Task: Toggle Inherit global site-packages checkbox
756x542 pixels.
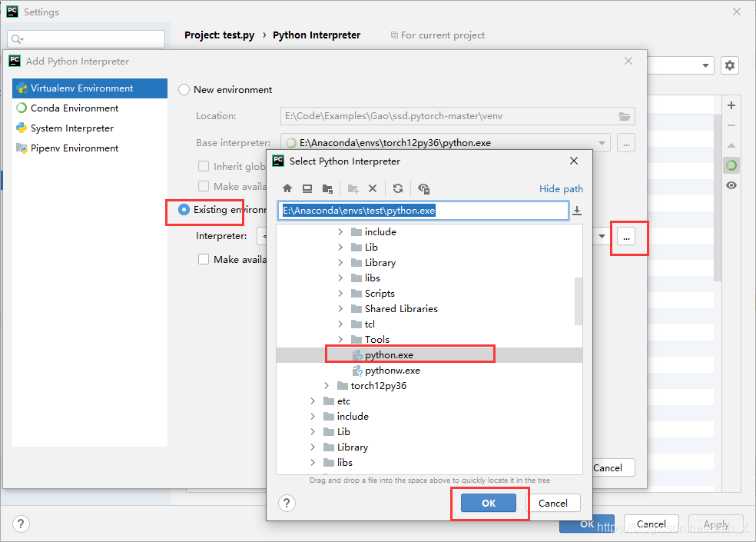Action: pos(204,166)
